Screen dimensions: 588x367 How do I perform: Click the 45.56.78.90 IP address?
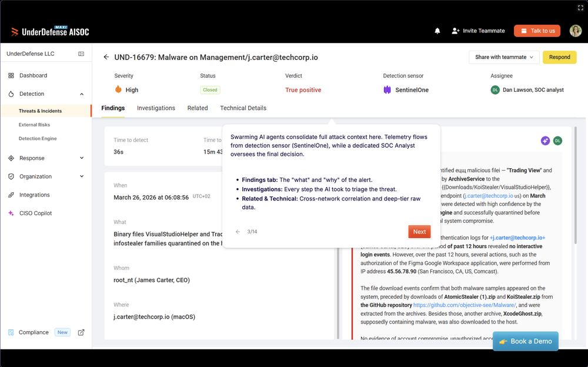402,271
